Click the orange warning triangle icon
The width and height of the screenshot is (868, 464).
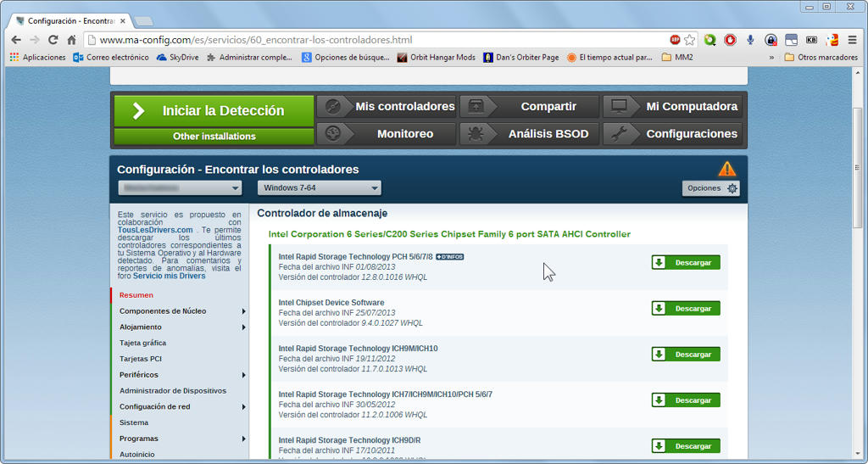[x=726, y=169]
